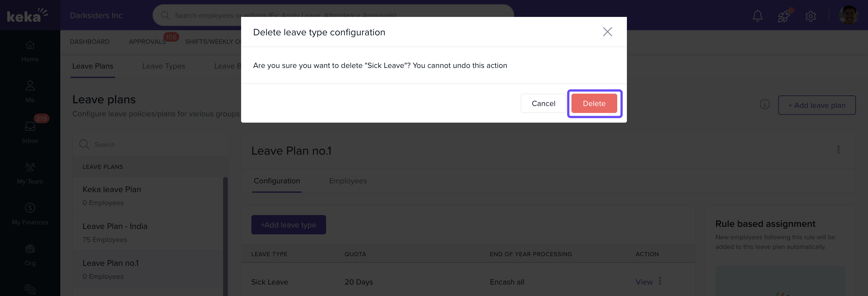Image resolution: width=868 pixels, height=296 pixels.
Task: Open My Team in the sidebar
Action: tap(30, 173)
